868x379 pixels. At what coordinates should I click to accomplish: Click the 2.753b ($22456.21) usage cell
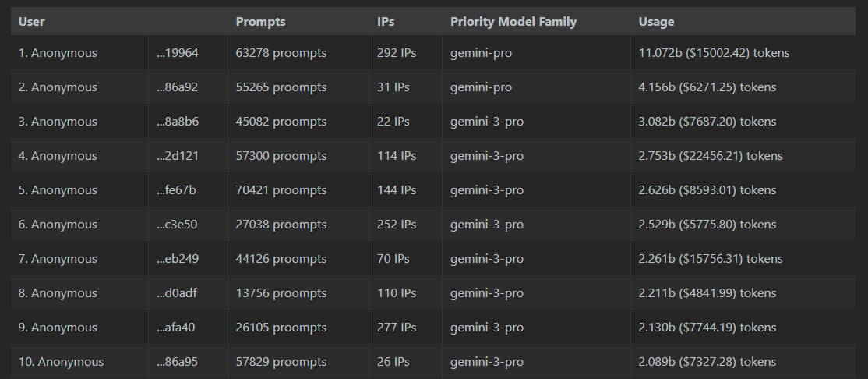click(x=711, y=156)
